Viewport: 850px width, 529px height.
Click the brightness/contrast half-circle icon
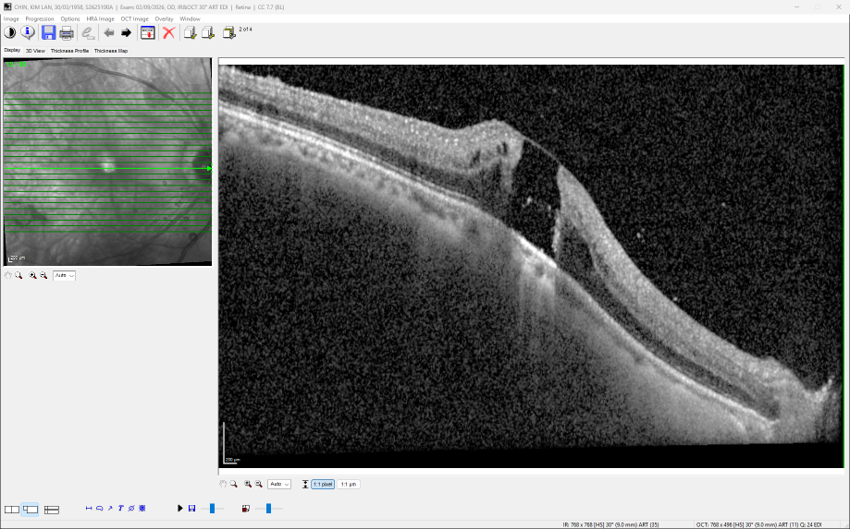10,33
